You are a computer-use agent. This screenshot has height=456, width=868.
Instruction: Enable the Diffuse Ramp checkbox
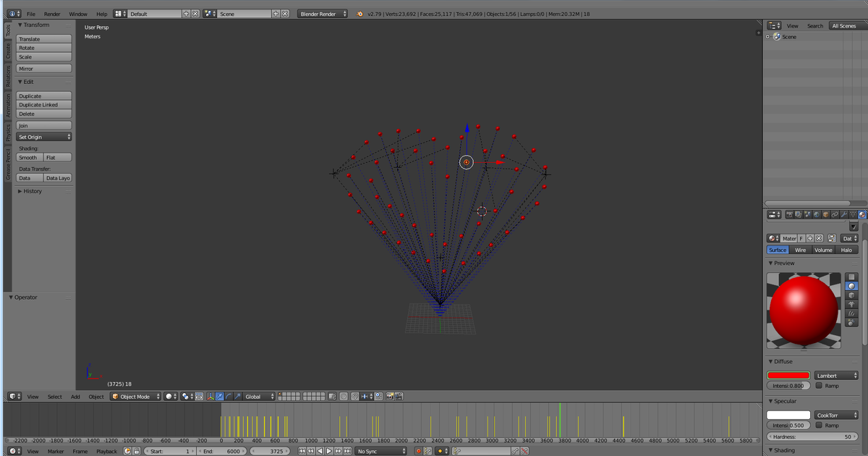[819, 386]
